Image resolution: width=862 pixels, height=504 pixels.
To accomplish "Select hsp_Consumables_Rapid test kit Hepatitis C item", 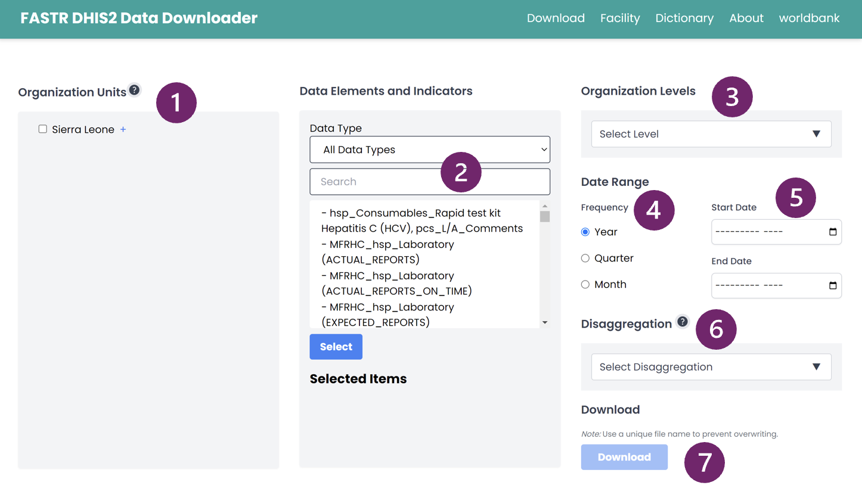I will click(422, 220).
